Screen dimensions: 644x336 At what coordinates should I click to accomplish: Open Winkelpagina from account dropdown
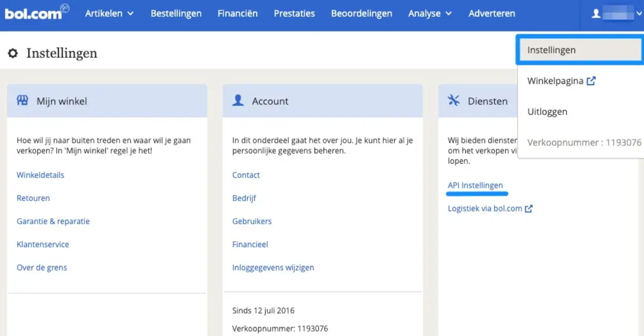555,81
